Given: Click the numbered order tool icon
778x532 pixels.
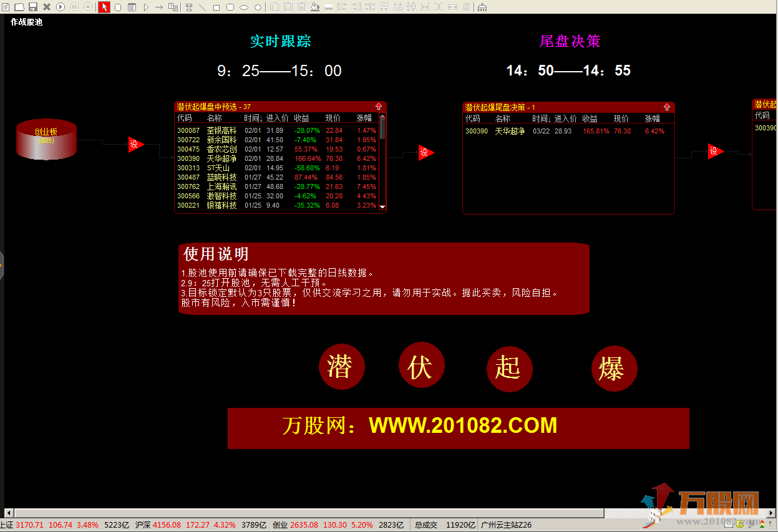Looking at the screenshot, I should point(173,7).
